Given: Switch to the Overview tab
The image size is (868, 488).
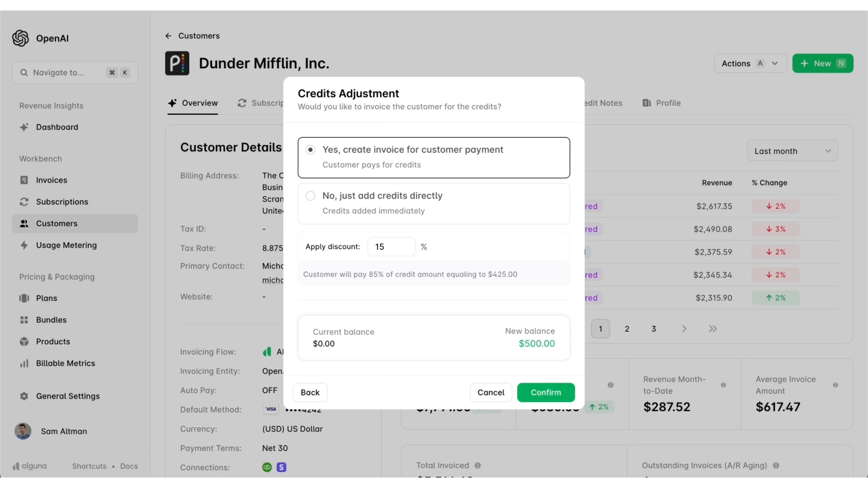Looking at the screenshot, I should click(x=193, y=103).
